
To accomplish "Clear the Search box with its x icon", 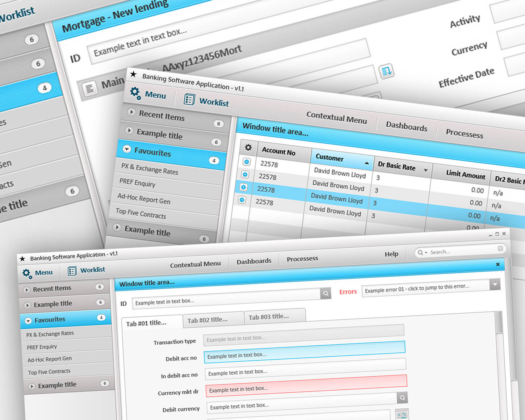I will [500, 248].
